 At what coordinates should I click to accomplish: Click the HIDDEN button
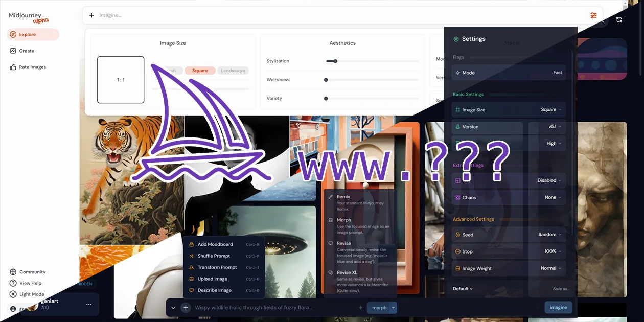pyautogui.click(x=84, y=284)
